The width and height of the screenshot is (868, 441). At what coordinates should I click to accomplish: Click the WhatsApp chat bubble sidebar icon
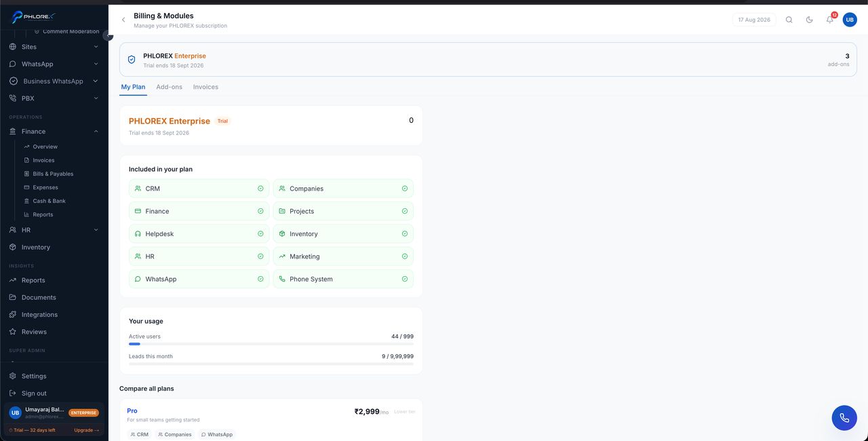click(13, 64)
